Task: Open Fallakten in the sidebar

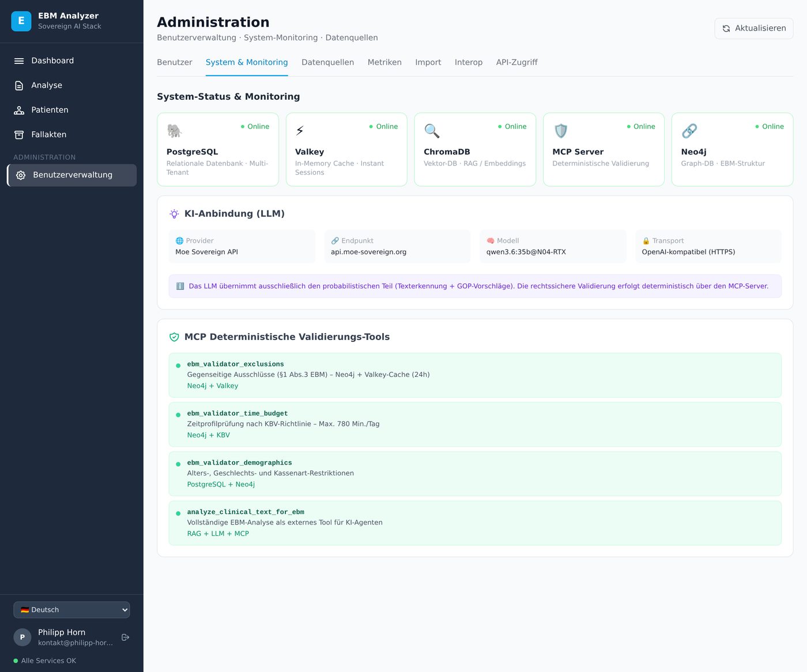Action: tap(71, 134)
